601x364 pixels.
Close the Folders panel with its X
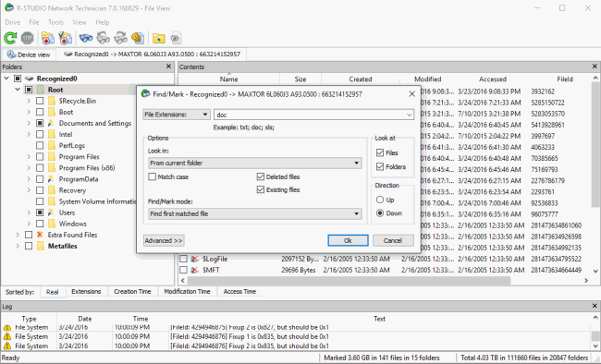click(168, 67)
